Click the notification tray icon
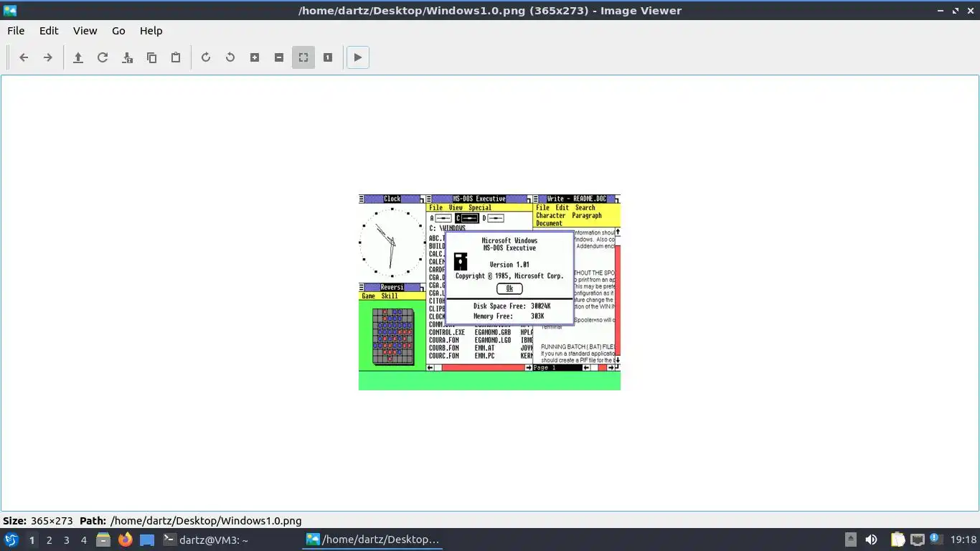Viewport: 980px width, 551px height. coord(935,539)
